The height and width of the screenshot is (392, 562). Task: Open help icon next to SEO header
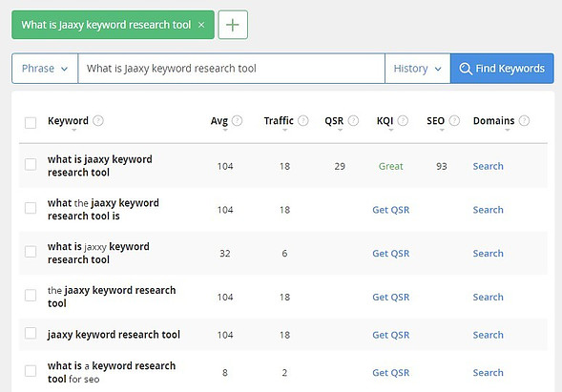[454, 121]
